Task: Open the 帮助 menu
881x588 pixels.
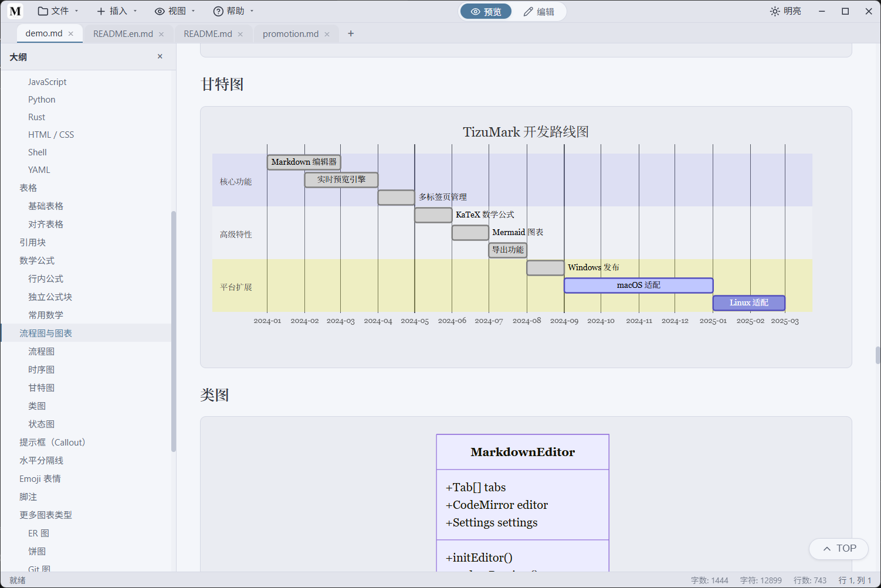Action: click(233, 11)
